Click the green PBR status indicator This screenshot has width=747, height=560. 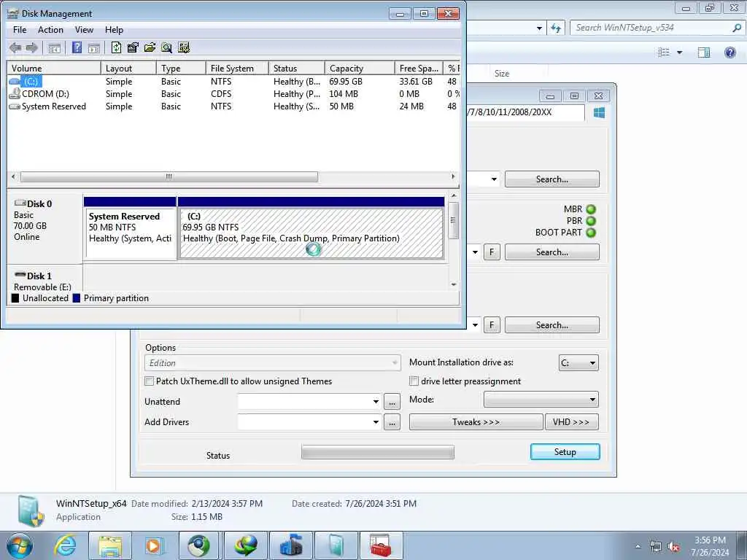[591, 221]
